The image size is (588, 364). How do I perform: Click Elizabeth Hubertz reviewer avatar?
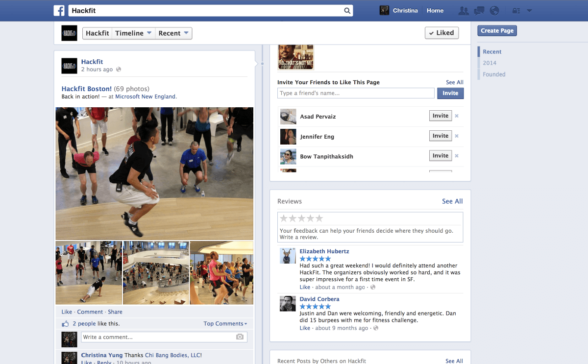coord(288,256)
